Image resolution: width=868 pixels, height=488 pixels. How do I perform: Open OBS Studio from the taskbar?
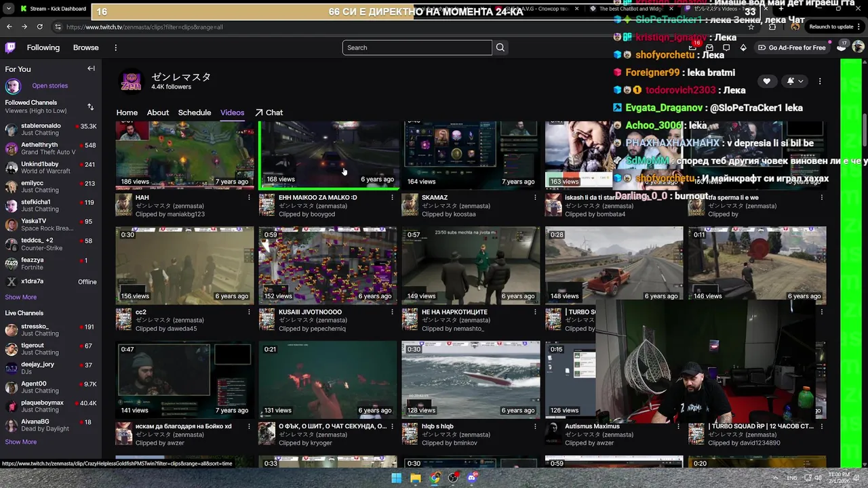tap(454, 478)
